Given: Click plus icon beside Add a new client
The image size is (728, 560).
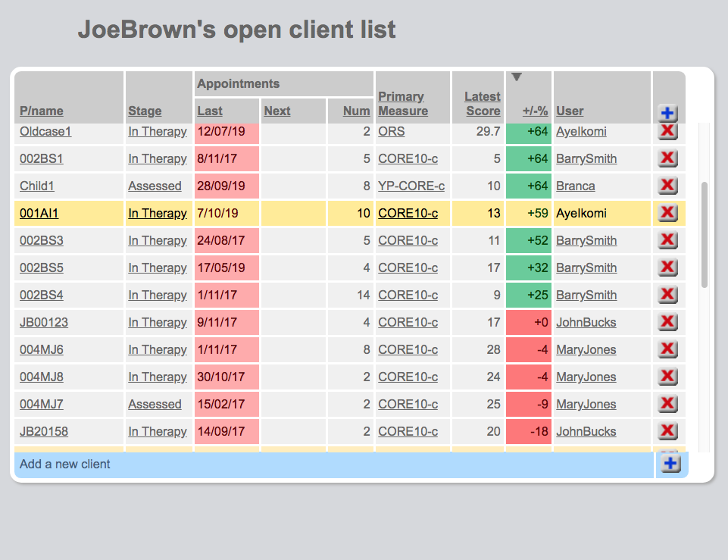Looking at the screenshot, I should pyautogui.click(x=670, y=465).
